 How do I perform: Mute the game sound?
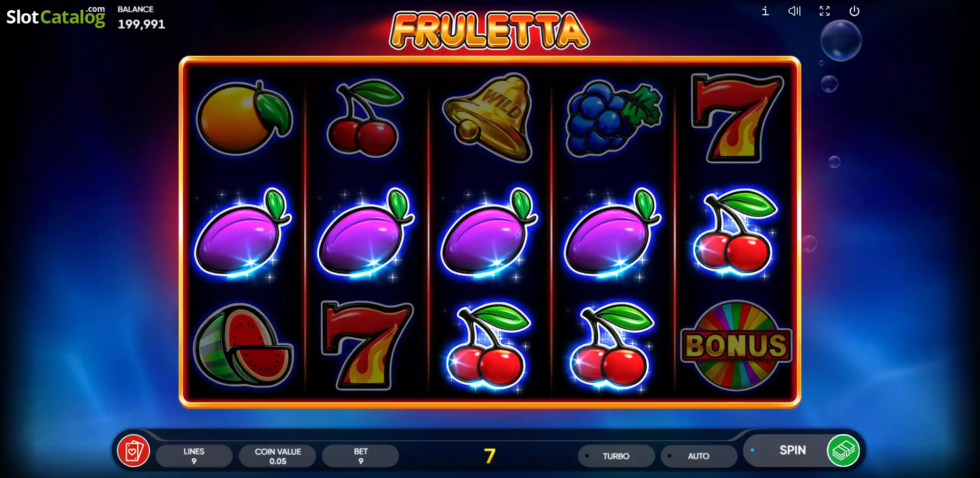tap(795, 11)
